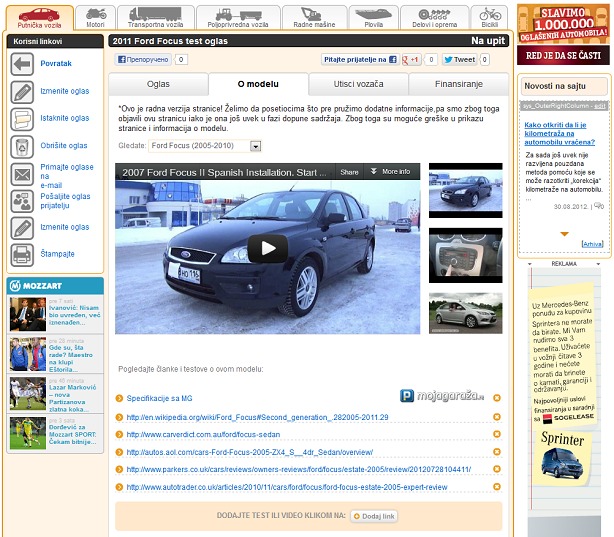Open the autos.aol.com Ford Focus link
614x537 pixels.
click(x=250, y=452)
